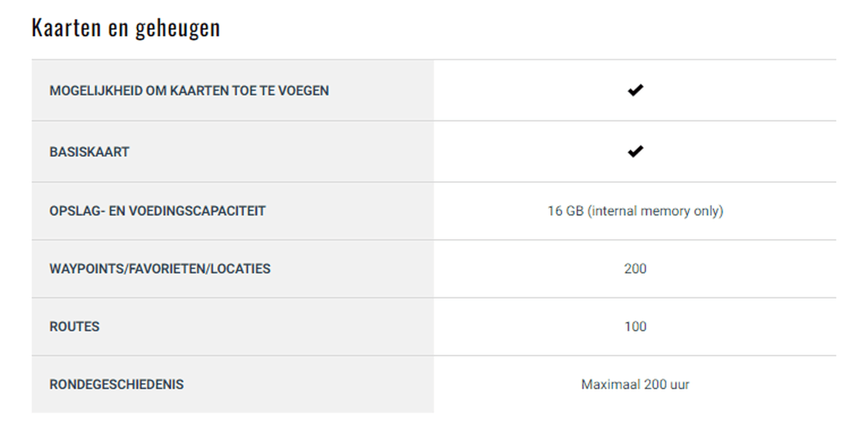Image resolution: width=868 pixels, height=431 pixels.
Task: Click 'internal memory only' in parentheses
Action: tap(655, 211)
